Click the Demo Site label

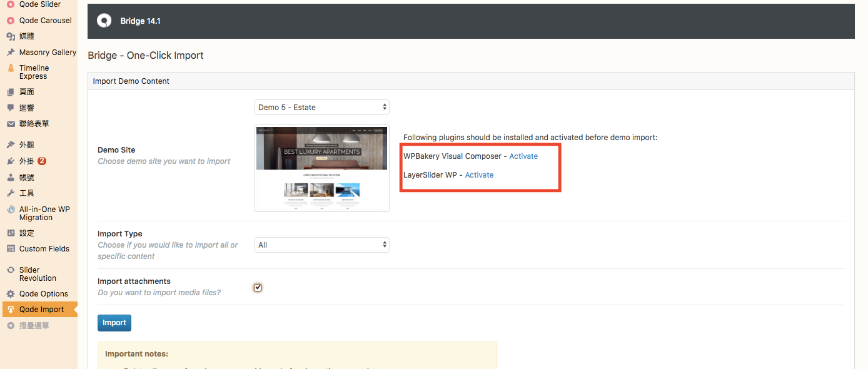pyautogui.click(x=116, y=150)
